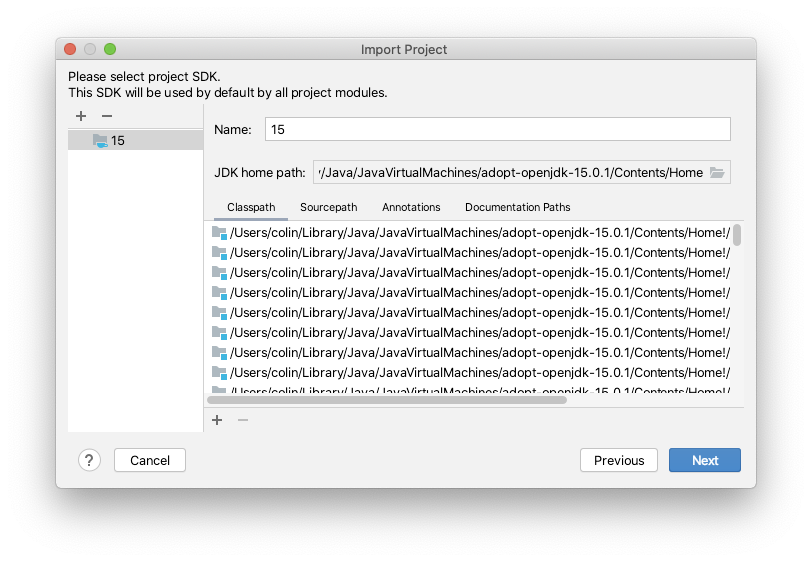Image resolution: width=812 pixels, height=562 pixels.
Task: Switch to the Classpath tab
Action: [x=251, y=207]
